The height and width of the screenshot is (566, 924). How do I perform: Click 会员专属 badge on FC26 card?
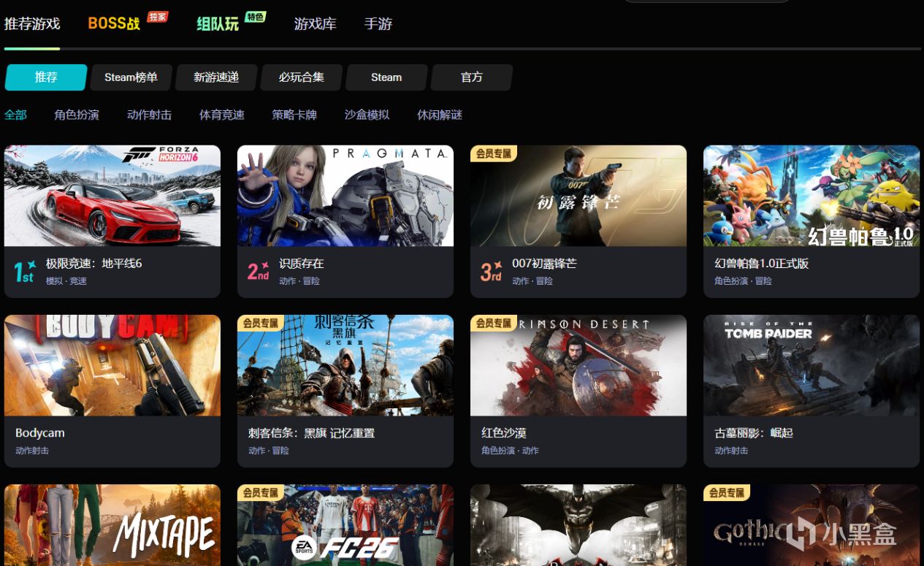point(261,492)
